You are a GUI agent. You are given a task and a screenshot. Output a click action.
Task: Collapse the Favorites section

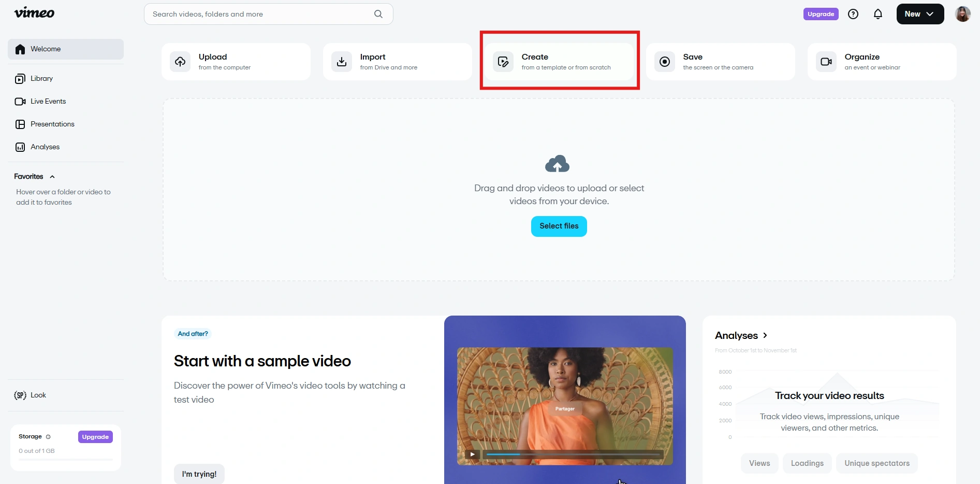coord(52,177)
